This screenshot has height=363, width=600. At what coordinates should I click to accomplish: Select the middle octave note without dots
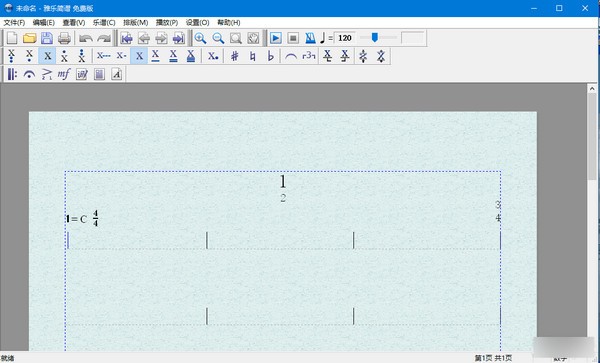pos(47,56)
